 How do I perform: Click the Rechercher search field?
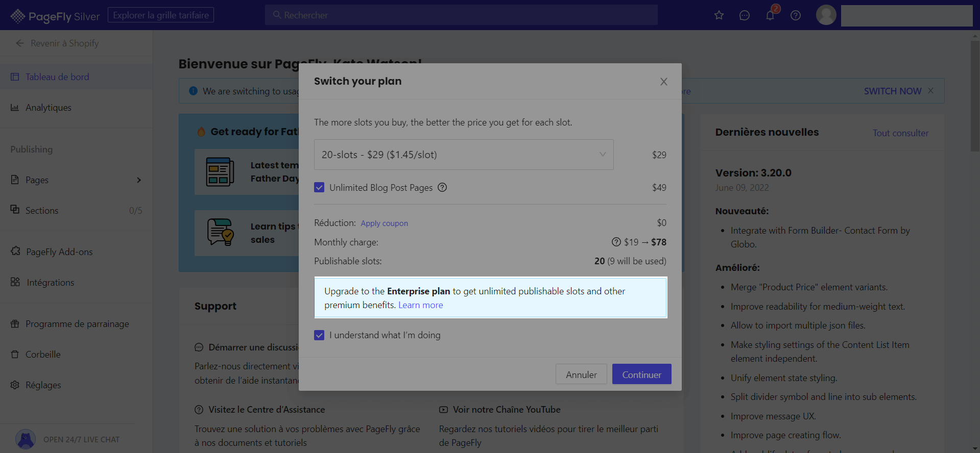[461, 15]
